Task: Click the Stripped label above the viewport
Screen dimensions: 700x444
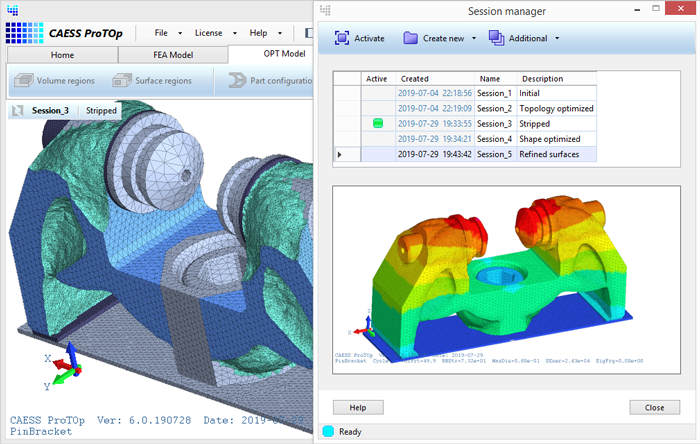Action: pyautogui.click(x=101, y=110)
